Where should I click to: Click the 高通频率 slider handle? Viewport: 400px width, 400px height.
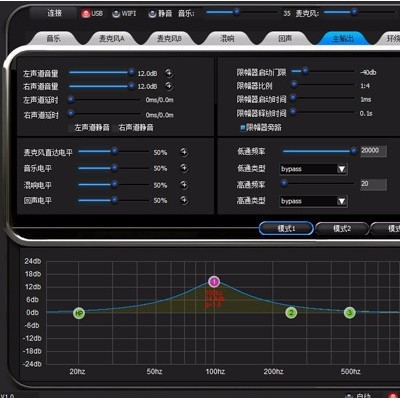click(x=284, y=183)
